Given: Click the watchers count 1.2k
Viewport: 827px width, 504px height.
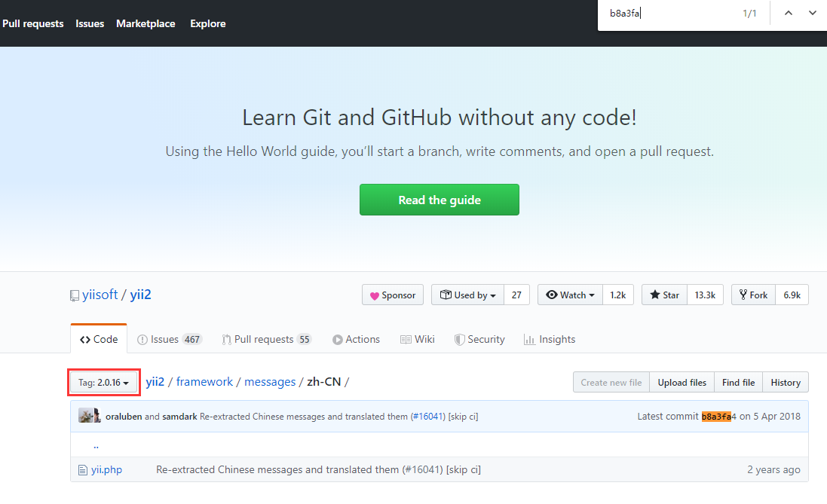Looking at the screenshot, I should (x=617, y=295).
